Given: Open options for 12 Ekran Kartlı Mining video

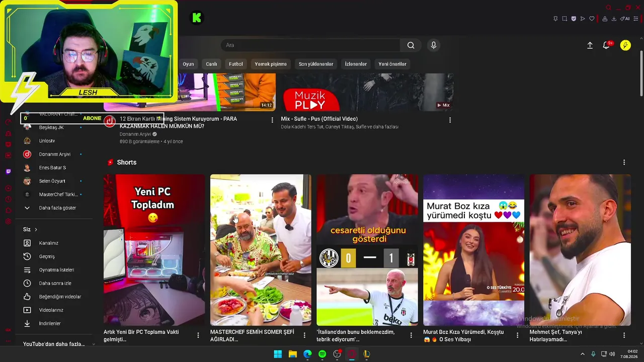Looking at the screenshot, I should 272,120.
